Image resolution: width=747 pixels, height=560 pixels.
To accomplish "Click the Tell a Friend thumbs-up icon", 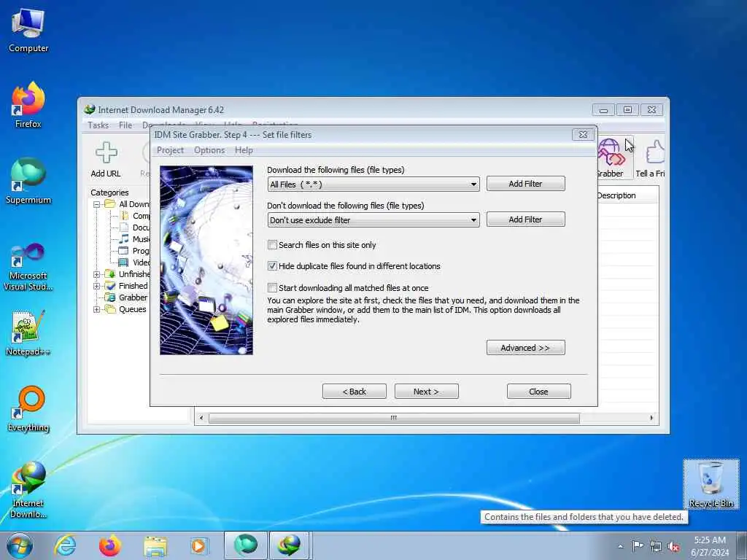I will [656, 152].
